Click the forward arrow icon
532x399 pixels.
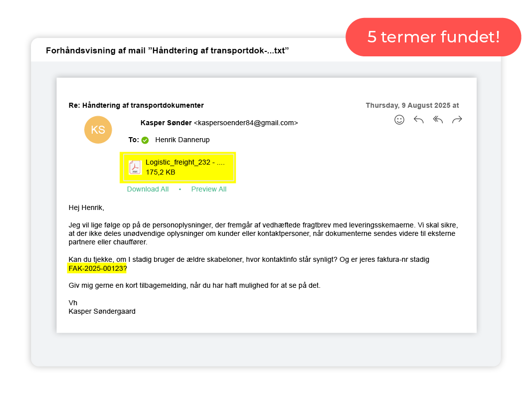pyautogui.click(x=457, y=120)
